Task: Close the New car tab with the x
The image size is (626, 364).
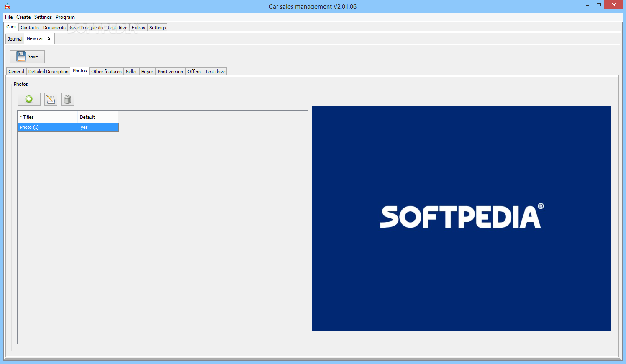Action: pos(49,38)
